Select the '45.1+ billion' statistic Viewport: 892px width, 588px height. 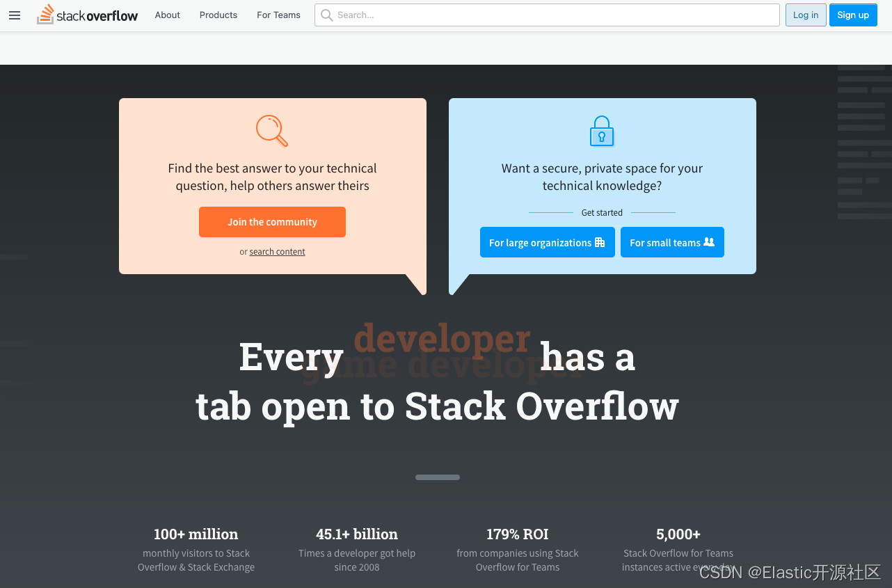click(357, 534)
